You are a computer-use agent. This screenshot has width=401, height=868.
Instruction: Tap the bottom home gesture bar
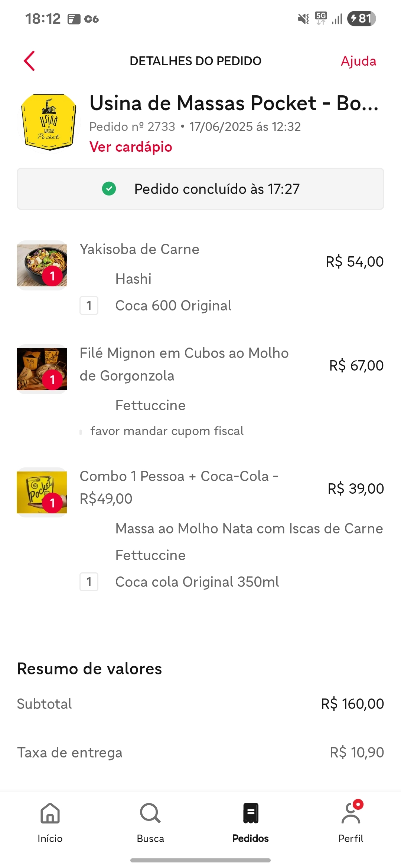(200, 860)
